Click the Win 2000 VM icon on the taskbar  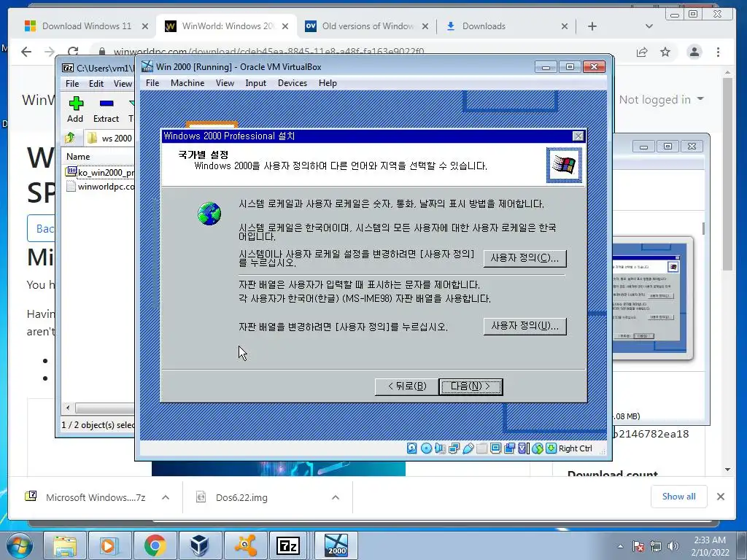[336, 545]
